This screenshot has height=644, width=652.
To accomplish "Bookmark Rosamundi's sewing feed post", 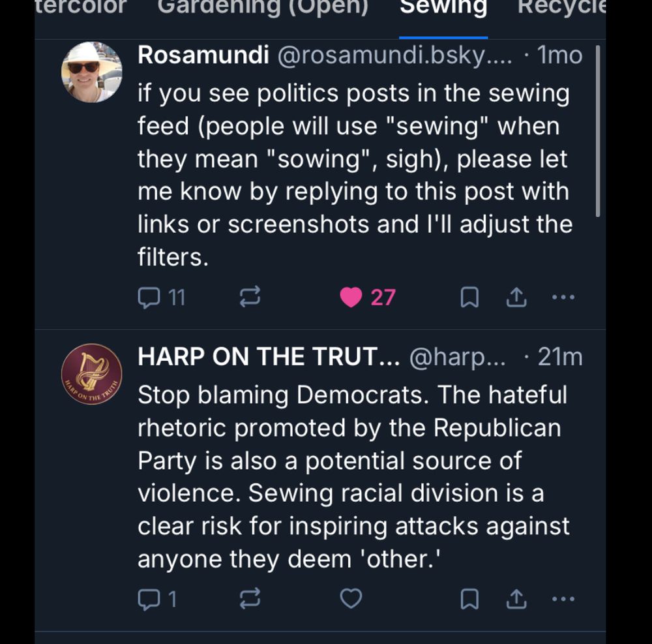I will coord(469,298).
